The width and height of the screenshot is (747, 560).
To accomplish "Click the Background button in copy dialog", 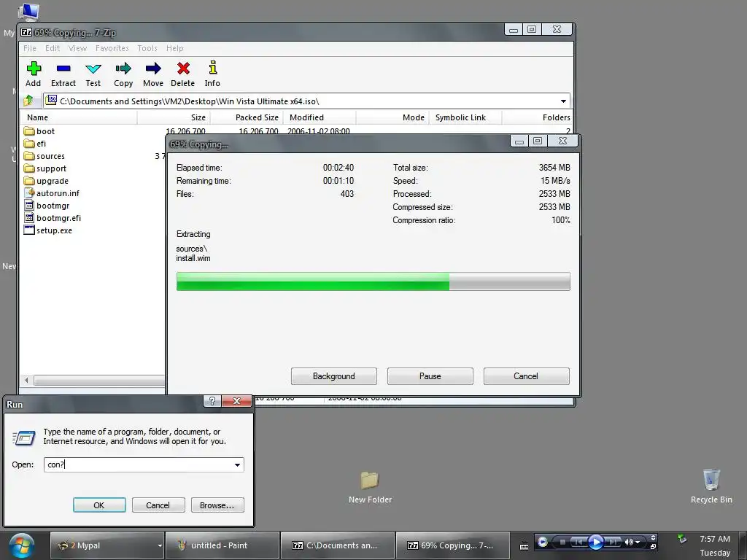I will click(334, 376).
